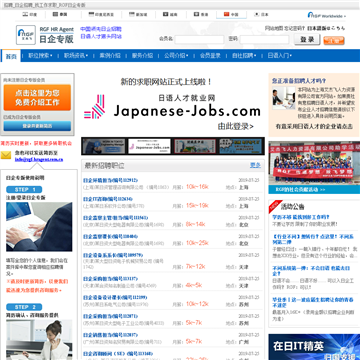Focus the 密码 password field
360x360 pixels.
click(264, 40)
